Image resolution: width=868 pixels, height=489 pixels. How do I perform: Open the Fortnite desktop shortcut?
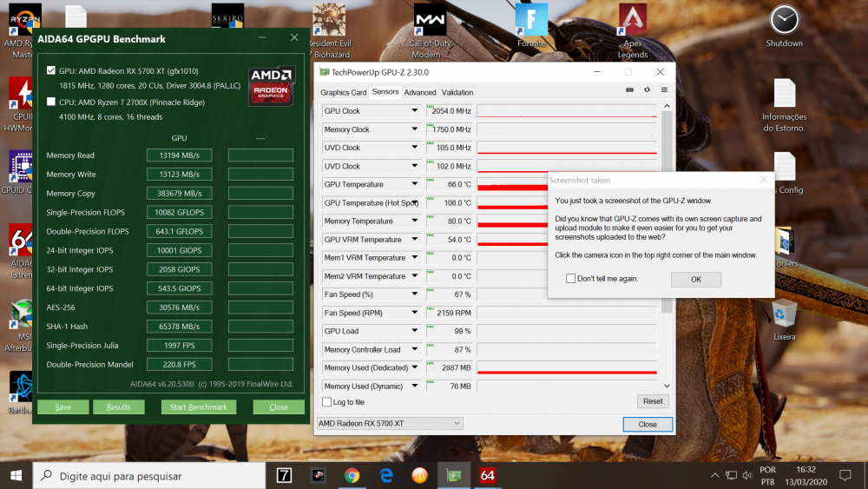pyautogui.click(x=531, y=26)
